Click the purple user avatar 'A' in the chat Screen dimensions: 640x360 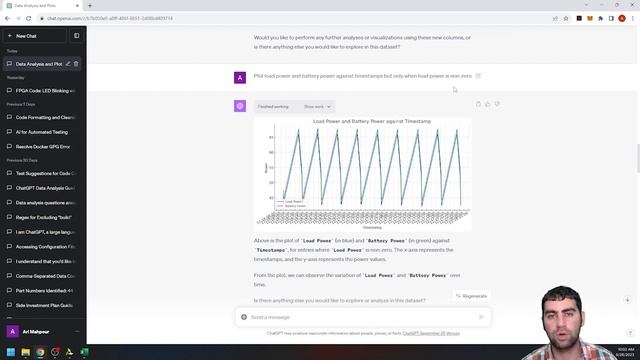click(x=240, y=78)
